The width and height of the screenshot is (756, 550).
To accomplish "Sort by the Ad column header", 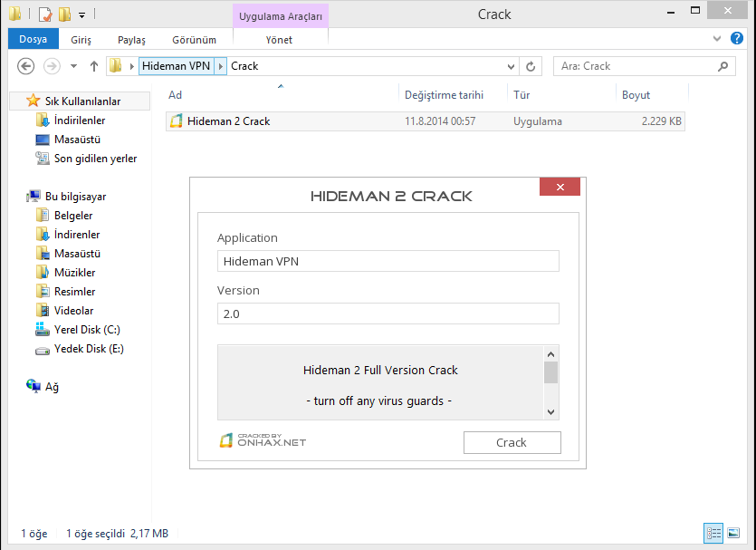I will point(175,95).
